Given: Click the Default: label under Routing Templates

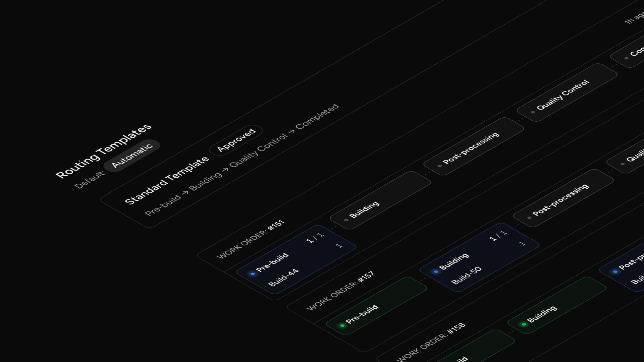Looking at the screenshot, I should (90, 180).
